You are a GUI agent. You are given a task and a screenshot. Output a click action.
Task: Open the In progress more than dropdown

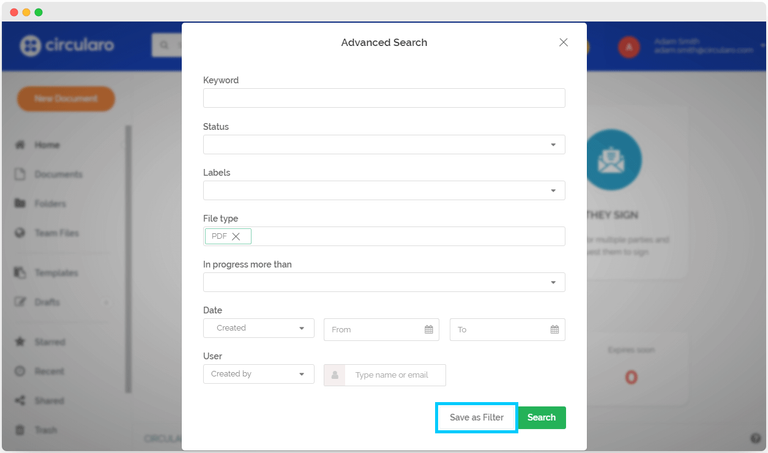[384, 283]
